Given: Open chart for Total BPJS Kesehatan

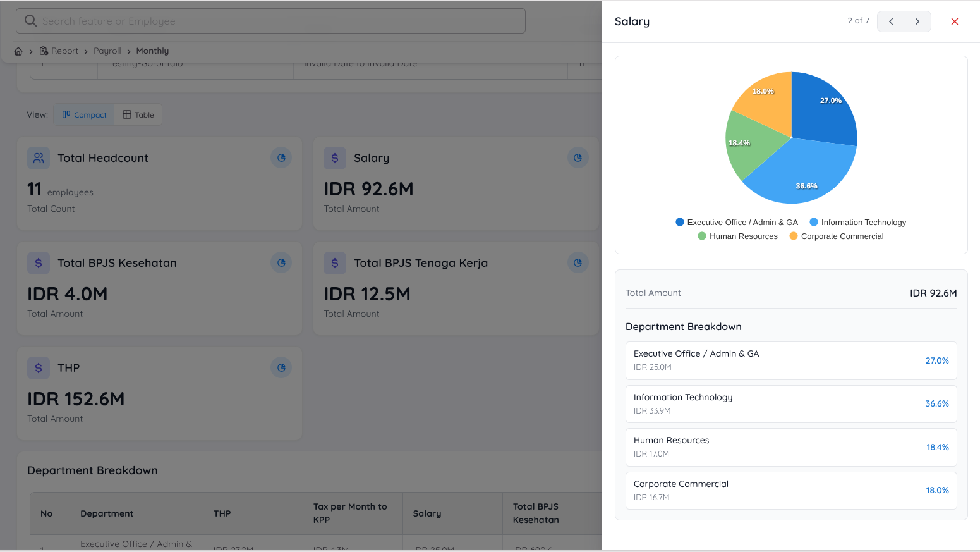Looking at the screenshot, I should [281, 263].
